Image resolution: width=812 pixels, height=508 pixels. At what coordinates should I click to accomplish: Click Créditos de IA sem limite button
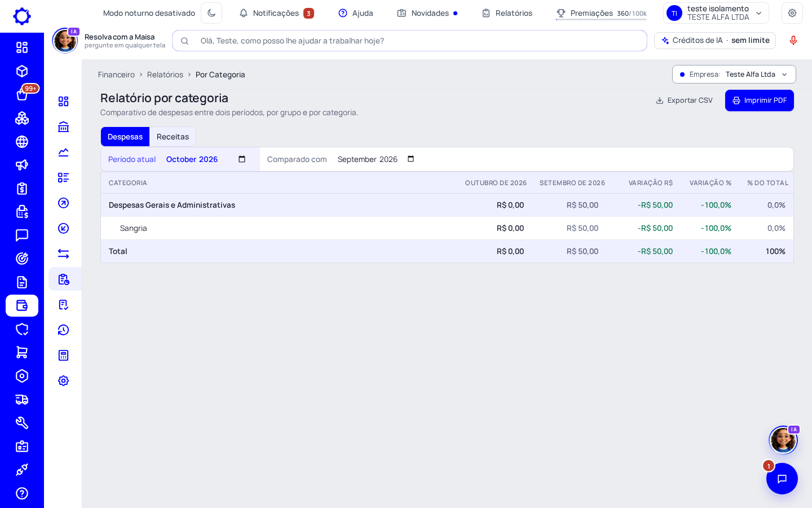coord(715,41)
